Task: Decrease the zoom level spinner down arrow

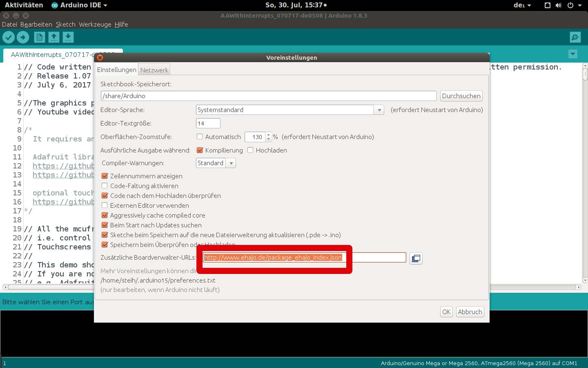Action: [x=268, y=139]
